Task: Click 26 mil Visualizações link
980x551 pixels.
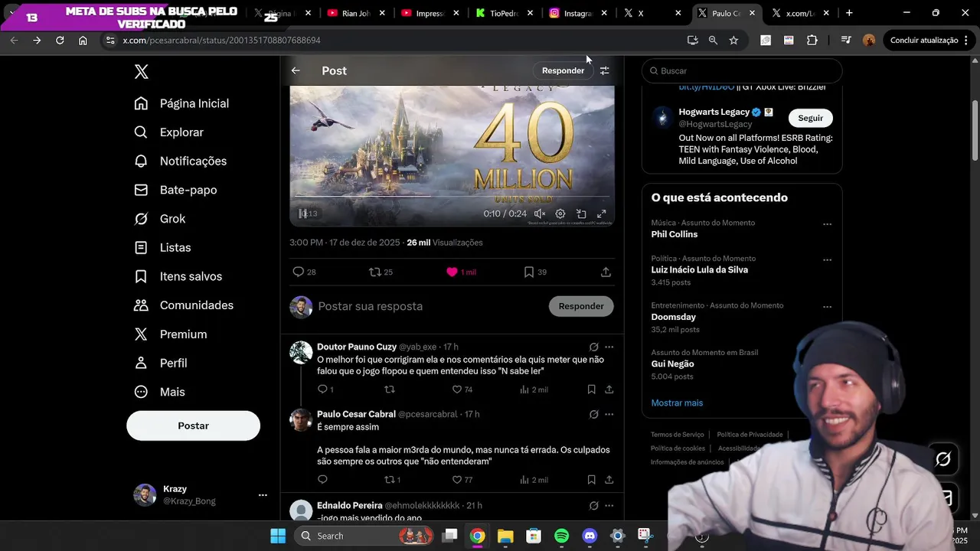Action: click(x=445, y=243)
